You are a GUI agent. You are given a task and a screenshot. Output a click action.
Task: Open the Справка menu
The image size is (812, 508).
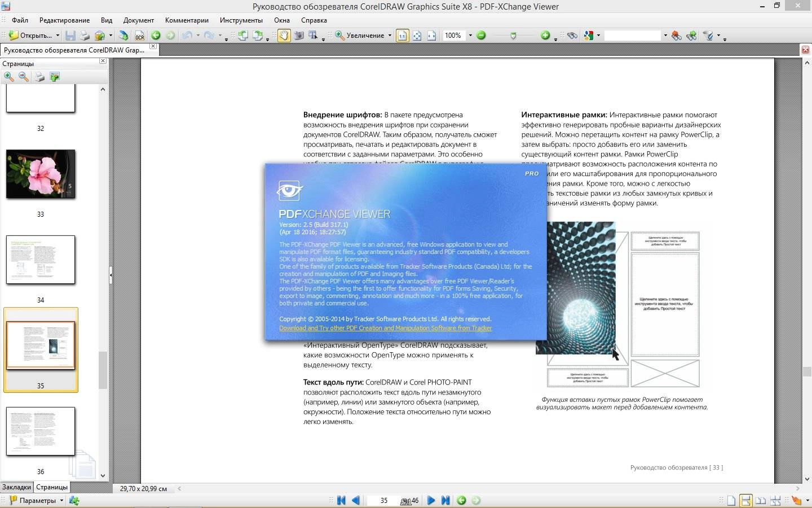314,20
